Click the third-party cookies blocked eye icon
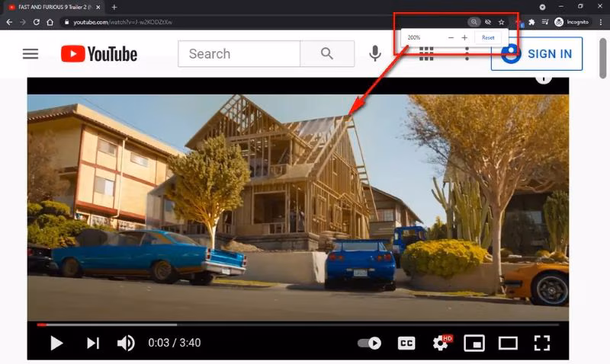 (x=488, y=22)
